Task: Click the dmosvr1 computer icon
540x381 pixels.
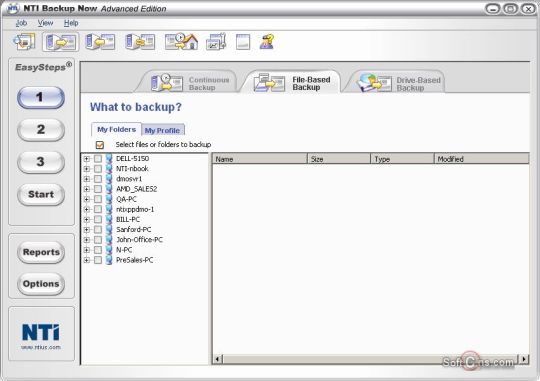Action: click(x=109, y=179)
